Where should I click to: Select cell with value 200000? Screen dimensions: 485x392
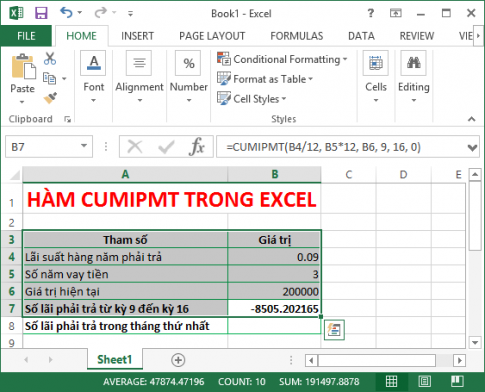[274, 292]
